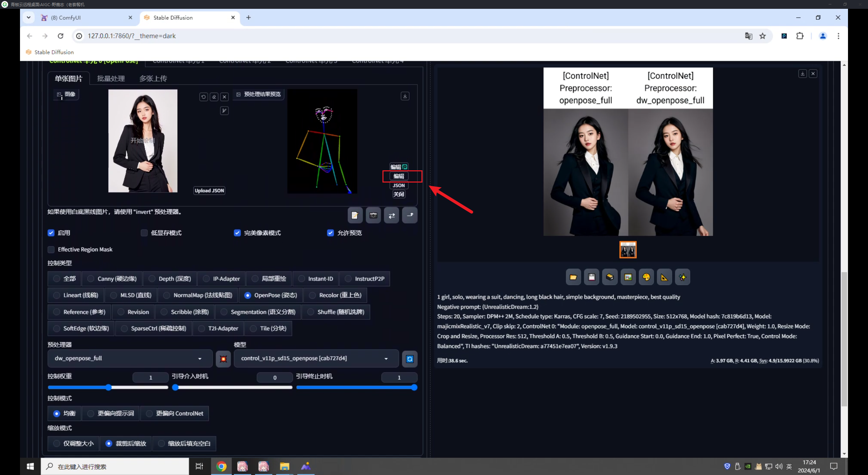868x475 pixels.
Task: Open the palette color-correction icon below results
Action: pos(646,277)
